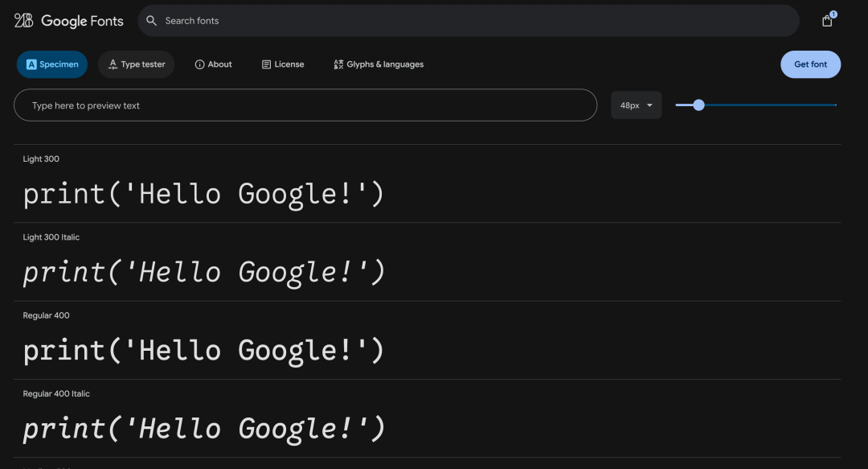Click the Regular 400 sample text

point(203,349)
